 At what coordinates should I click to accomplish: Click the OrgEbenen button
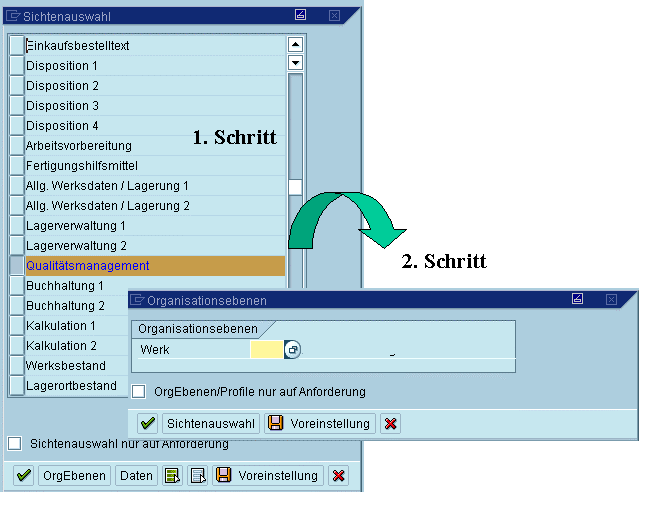(74, 476)
